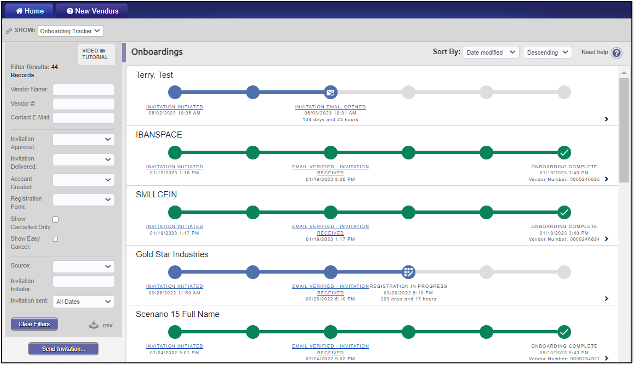635x365 pixels.
Task: Expand IBANSPACE row with arrow
Action: [606, 179]
